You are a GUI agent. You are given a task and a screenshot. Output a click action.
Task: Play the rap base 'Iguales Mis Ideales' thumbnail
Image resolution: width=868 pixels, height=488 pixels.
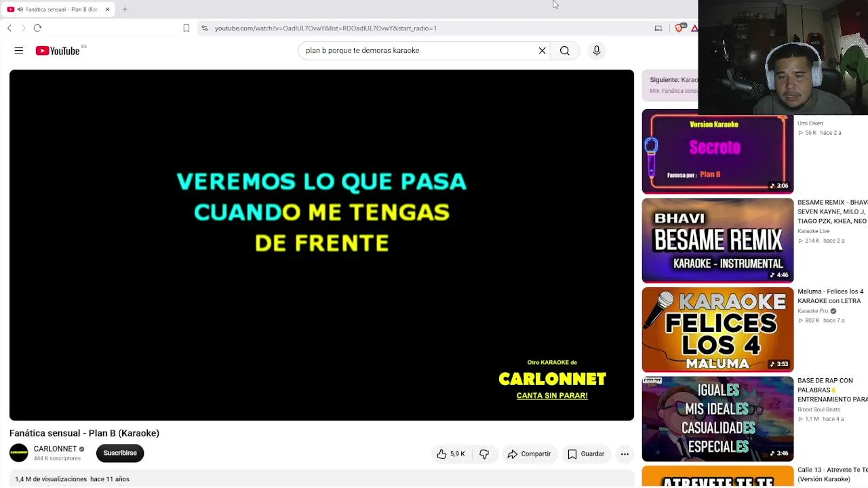click(717, 419)
